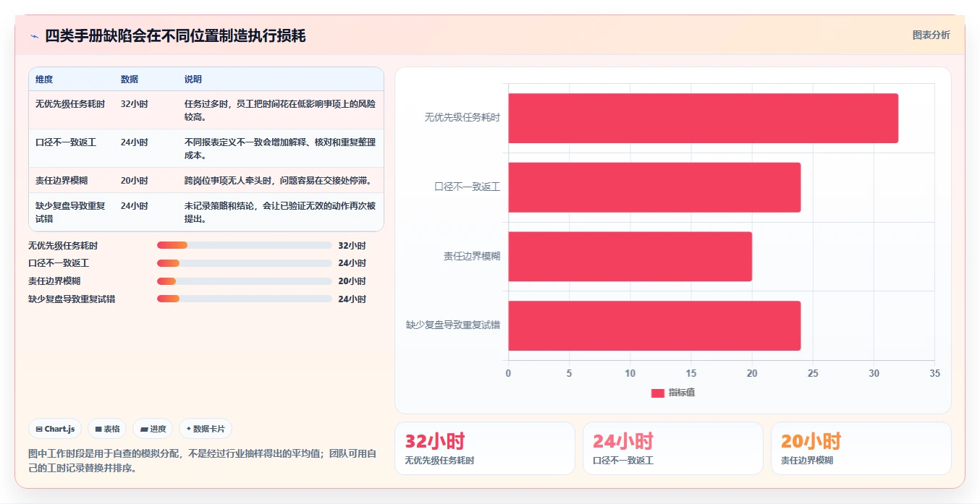This screenshot has height=504, width=980.
Task: Select the 无优先级任务耗时 table row name cell
Action: (x=70, y=104)
